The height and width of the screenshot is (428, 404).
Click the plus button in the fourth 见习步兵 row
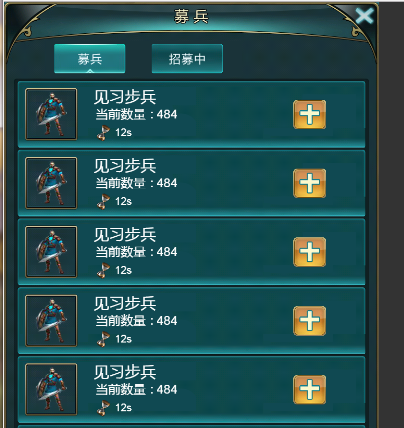(309, 321)
